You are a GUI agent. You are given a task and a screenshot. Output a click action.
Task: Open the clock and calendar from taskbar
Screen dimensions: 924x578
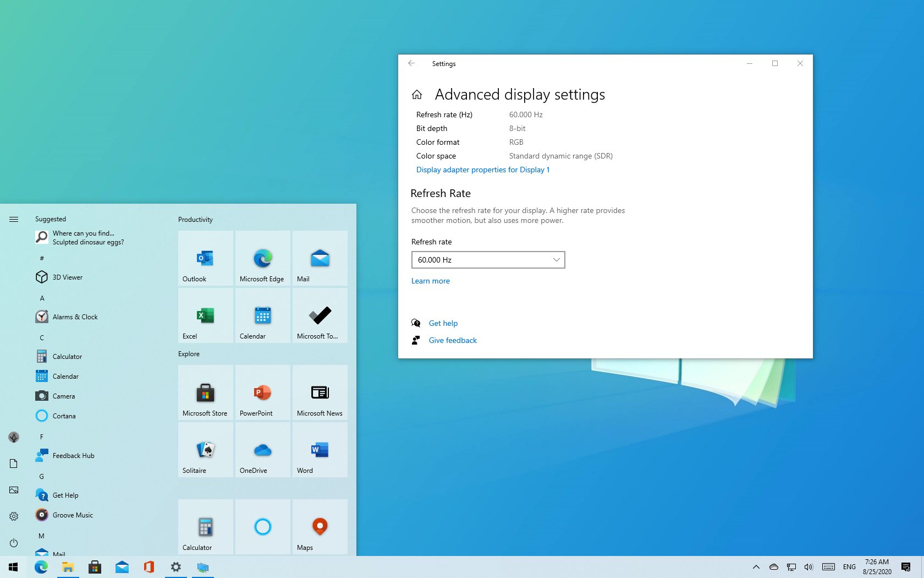[x=877, y=566]
